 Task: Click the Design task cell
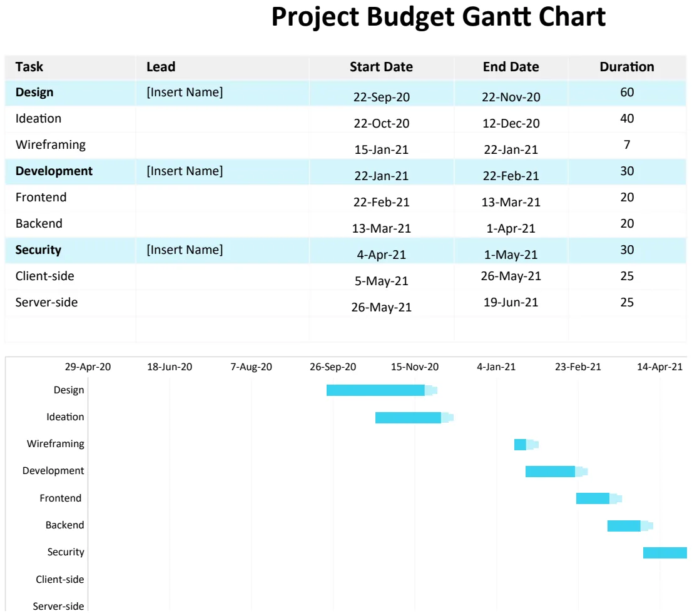pos(34,92)
